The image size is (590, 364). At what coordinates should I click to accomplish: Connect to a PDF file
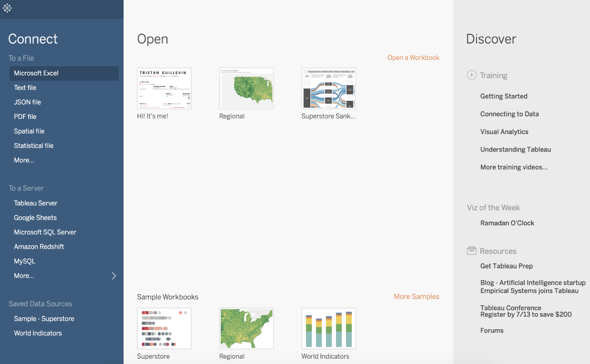(x=25, y=117)
